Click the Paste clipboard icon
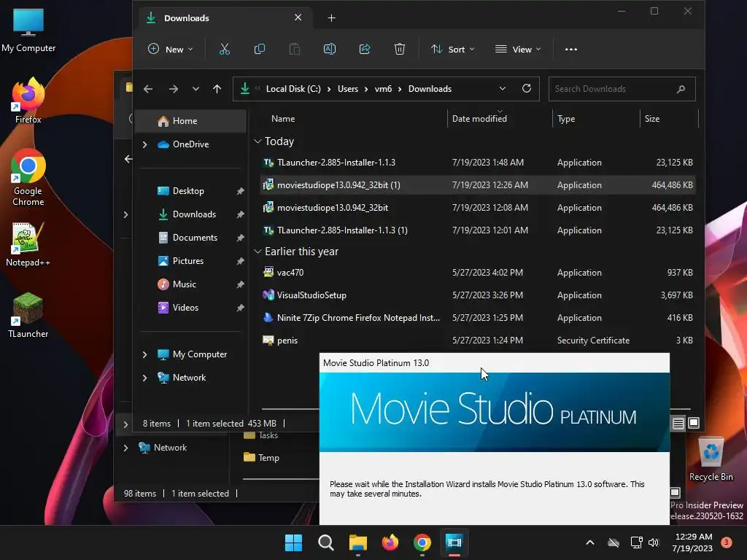Viewport: 747px width, 560px height. [x=295, y=49]
